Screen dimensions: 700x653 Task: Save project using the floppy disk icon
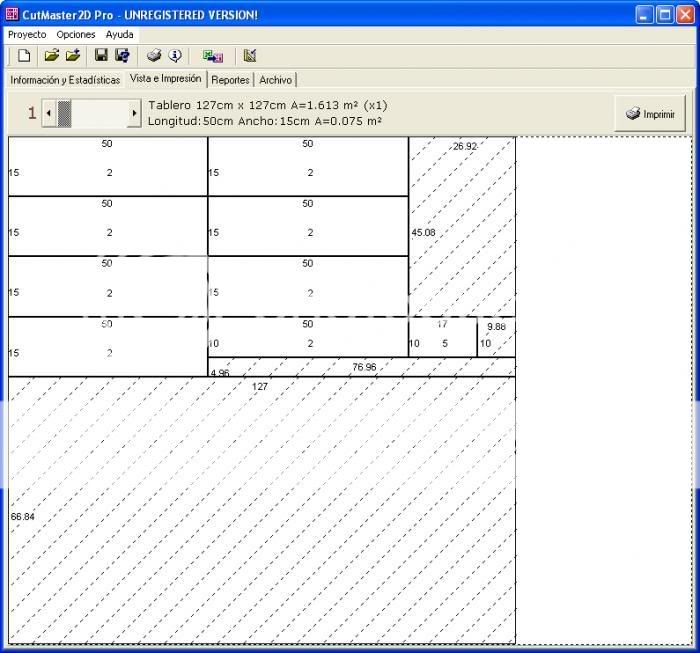101,56
